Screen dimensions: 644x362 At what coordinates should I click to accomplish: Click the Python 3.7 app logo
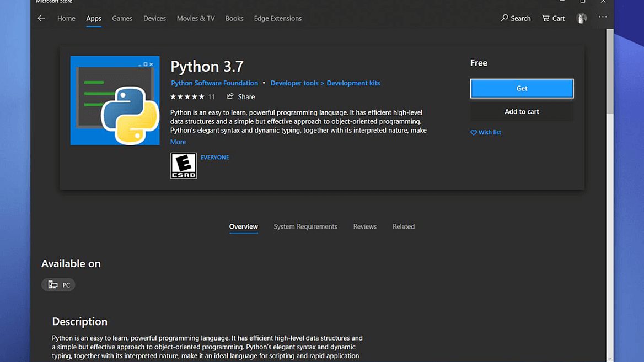pyautogui.click(x=115, y=100)
